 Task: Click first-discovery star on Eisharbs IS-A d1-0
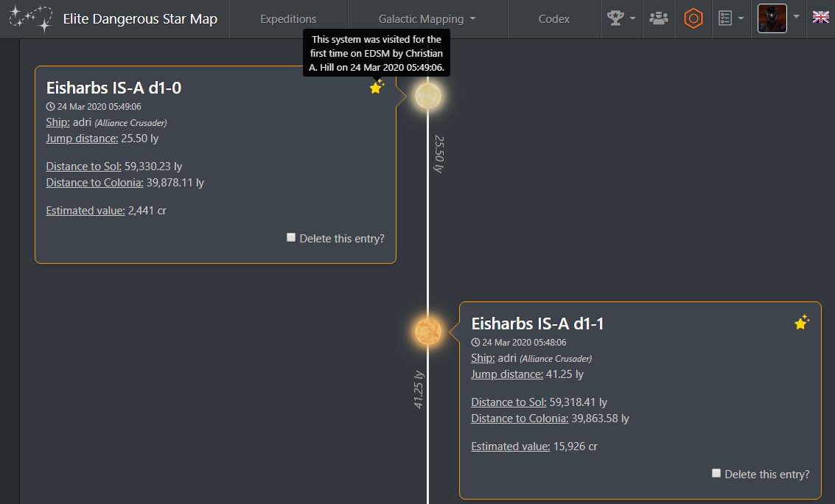coord(377,87)
